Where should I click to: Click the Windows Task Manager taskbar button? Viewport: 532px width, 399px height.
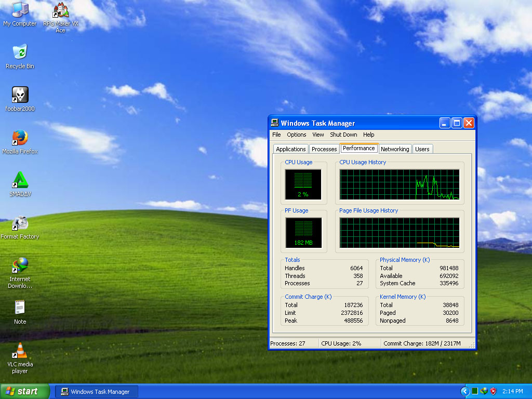tap(97, 392)
